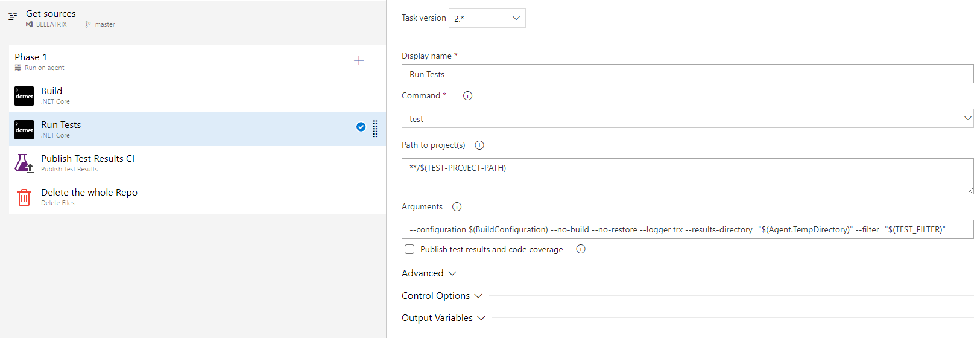This screenshot has height=338, width=980.
Task: Open the info icon next to Arguments
Action: coord(457,206)
